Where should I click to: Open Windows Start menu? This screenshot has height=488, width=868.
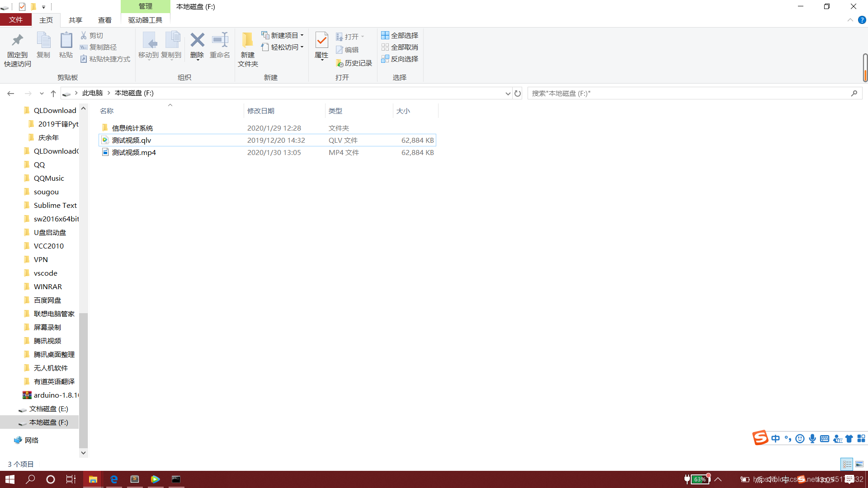click(x=10, y=479)
